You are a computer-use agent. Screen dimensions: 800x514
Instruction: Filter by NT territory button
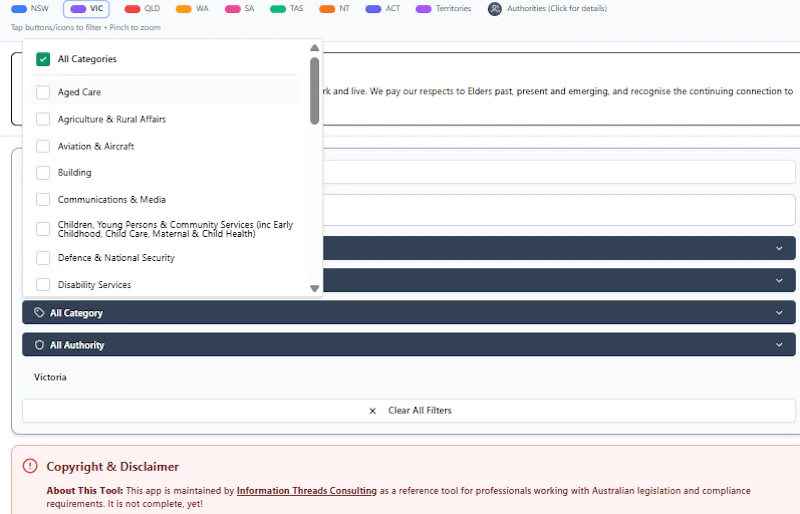point(334,9)
